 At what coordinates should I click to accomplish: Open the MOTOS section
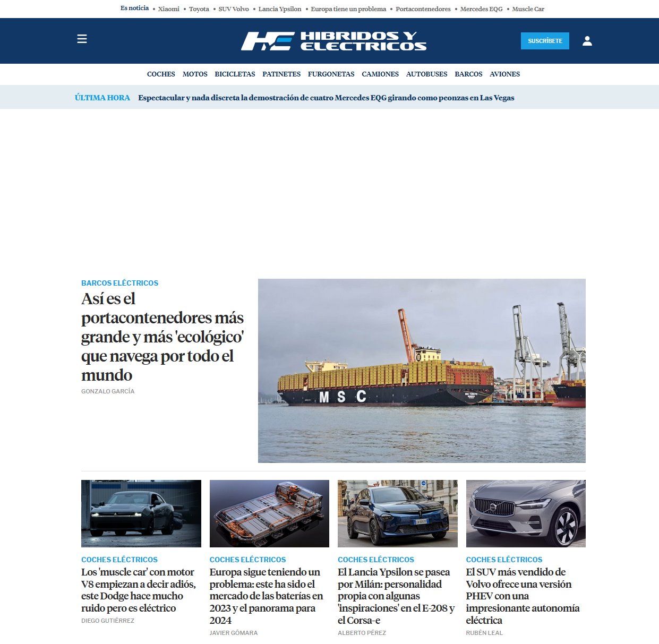tap(195, 74)
